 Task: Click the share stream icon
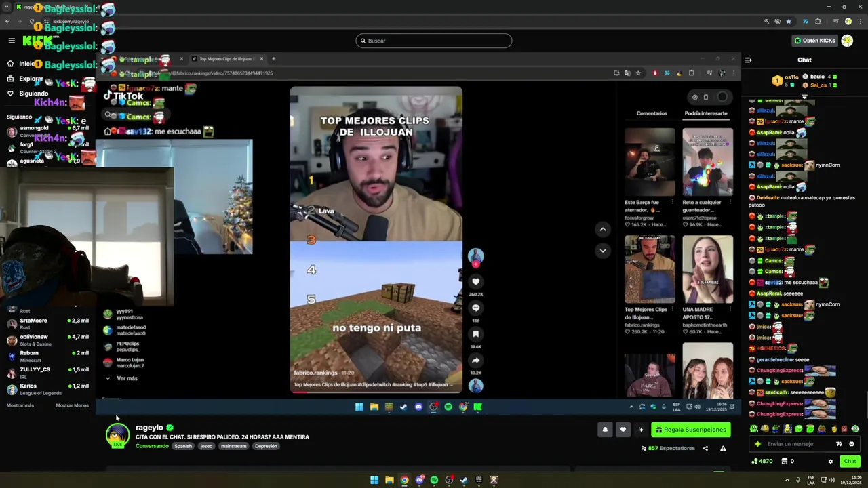[x=705, y=448]
